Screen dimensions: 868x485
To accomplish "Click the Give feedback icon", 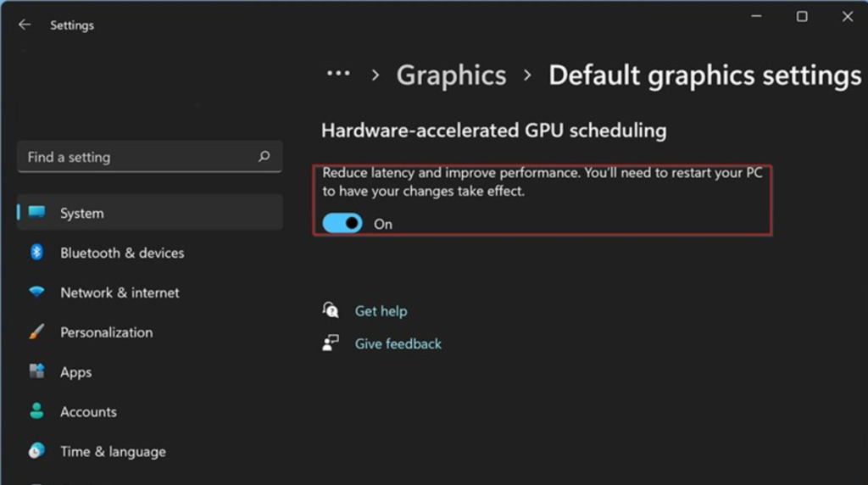I will click(331, 343).
